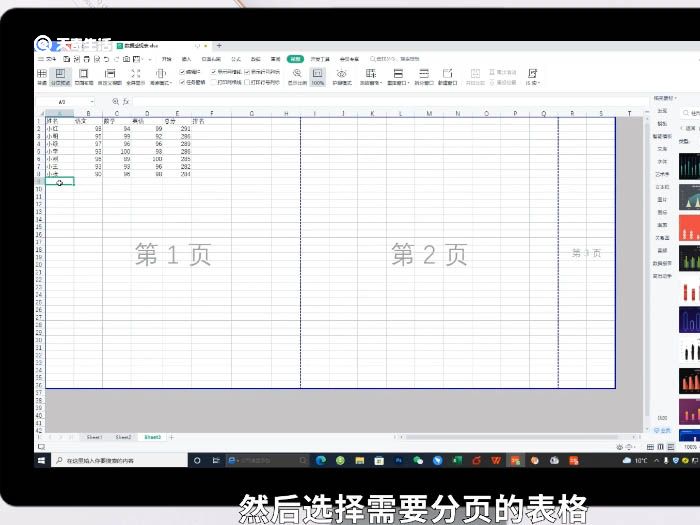The width and height of the screenshot is (700, 525).
Task: Click the horizontal scrollbar below the sheet
Action: [x=511, y=437]
